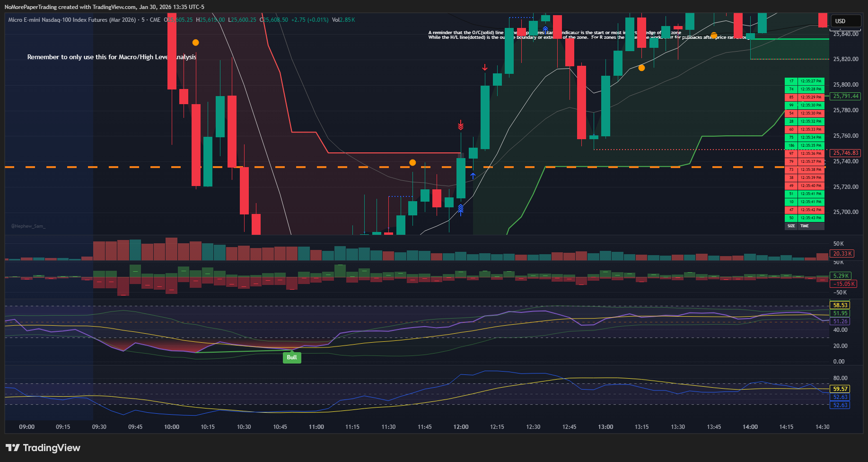Click the 12:00 label on time axis
This screenshot has height=462, width=868.
point(461,427)
